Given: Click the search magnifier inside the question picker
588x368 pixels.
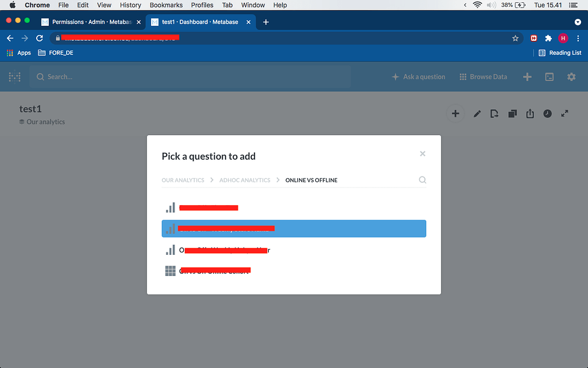Looking at the screenshot, I should (423, 179).
